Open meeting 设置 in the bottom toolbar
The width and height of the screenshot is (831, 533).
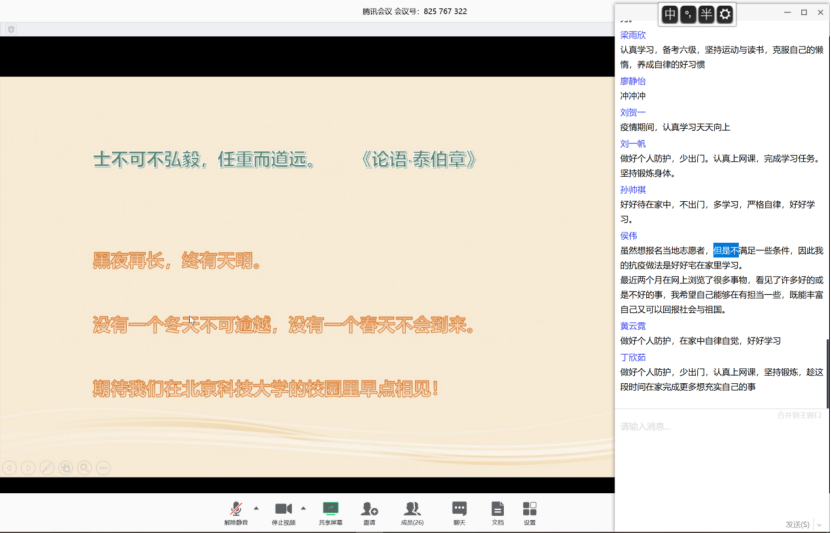(529, 510)
